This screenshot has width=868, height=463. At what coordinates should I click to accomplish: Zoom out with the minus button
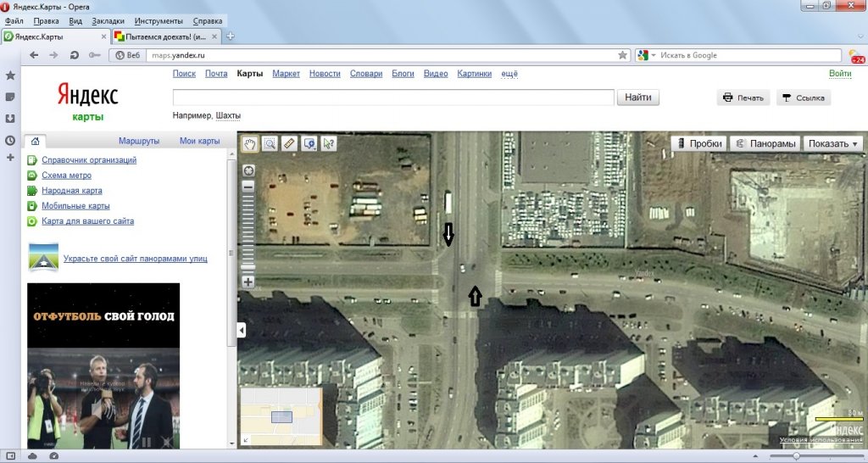click(248, 186)
